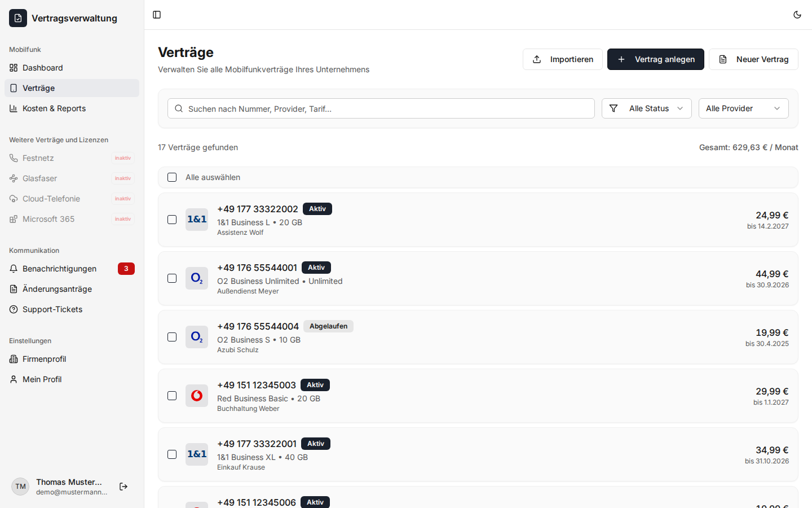Screen dimensions: 812x508
Task: Click the Vodafone logo of Buchhaltung Weber
Action: pyautogui.click(x=197, y=396)
